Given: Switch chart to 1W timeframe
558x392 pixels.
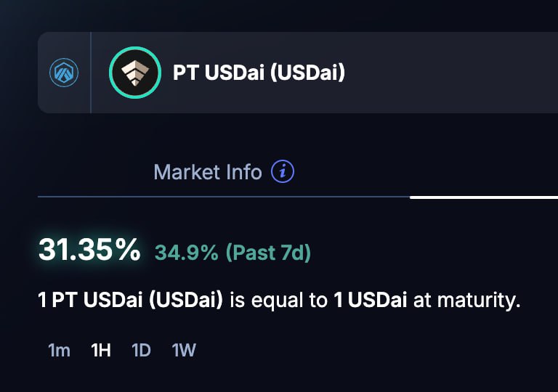Looking at the screenshot, I should (x=184, y=350).
